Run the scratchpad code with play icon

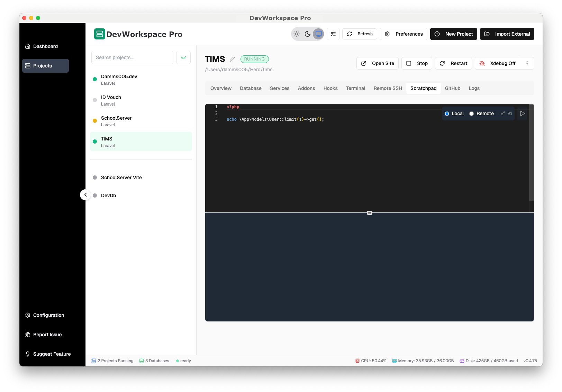[x=522, y=113]
